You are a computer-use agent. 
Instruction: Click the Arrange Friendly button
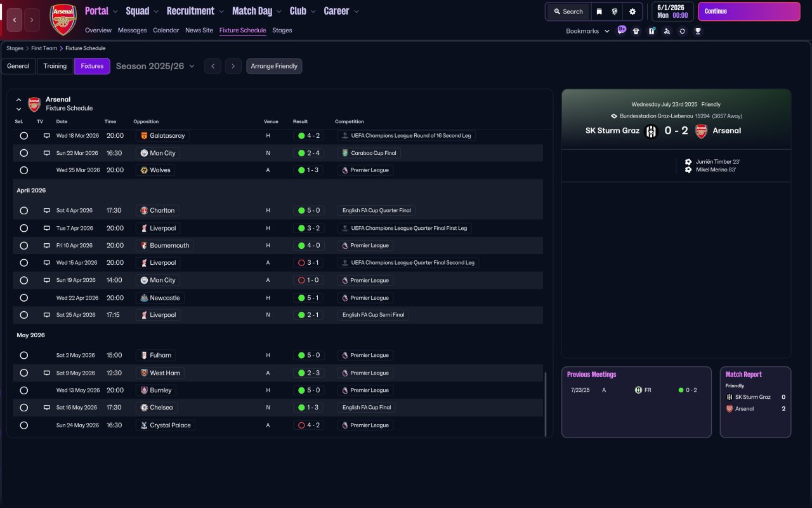coord(274,66)
